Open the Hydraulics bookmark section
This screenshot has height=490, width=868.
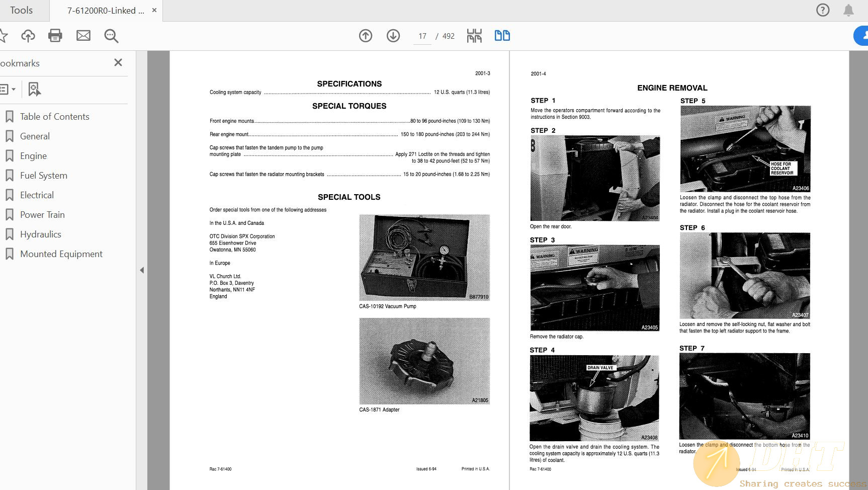point(40,234)
